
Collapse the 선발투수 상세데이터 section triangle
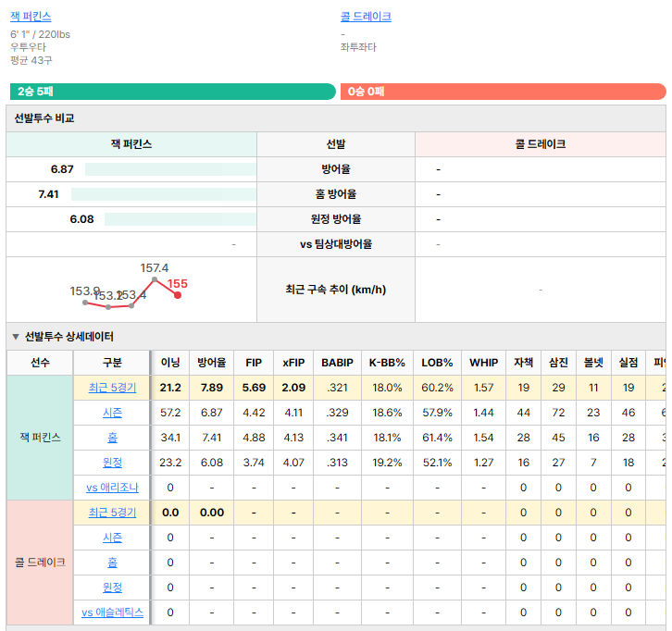click(16, 337)
